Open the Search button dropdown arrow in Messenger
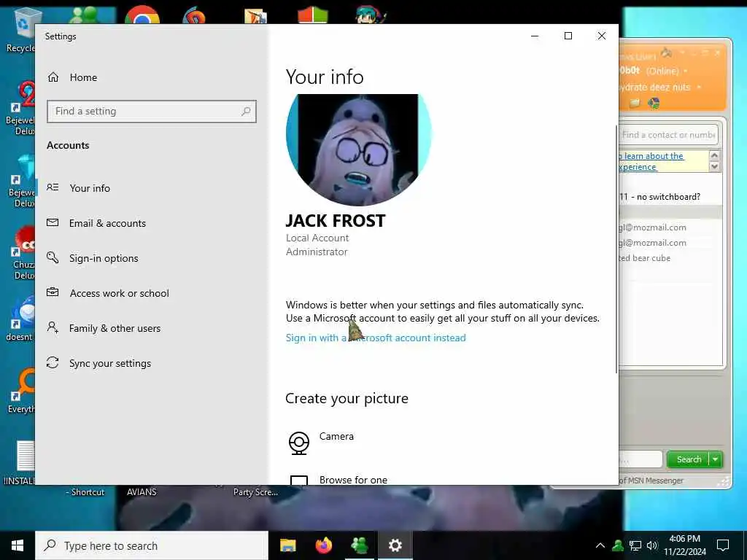 [x=716, y=459]
